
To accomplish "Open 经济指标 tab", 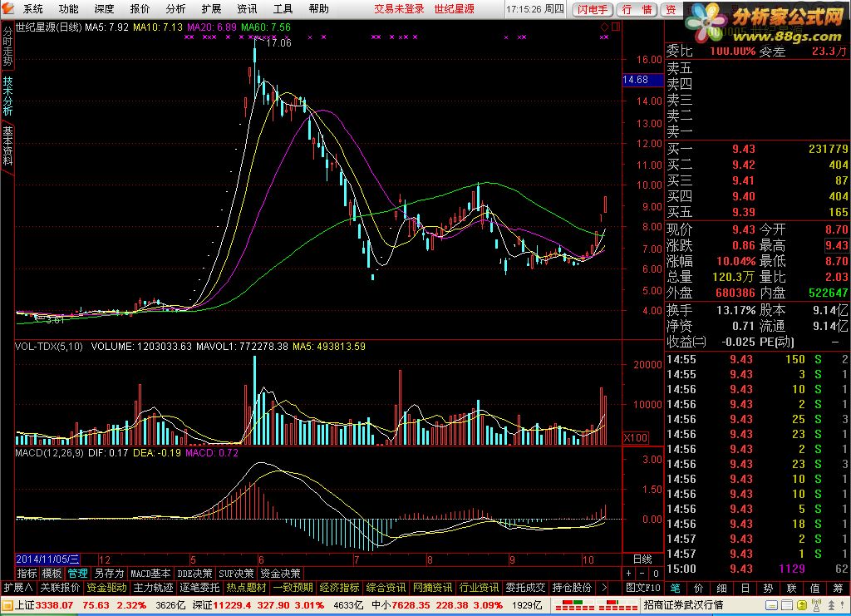I will coord(340,588).
